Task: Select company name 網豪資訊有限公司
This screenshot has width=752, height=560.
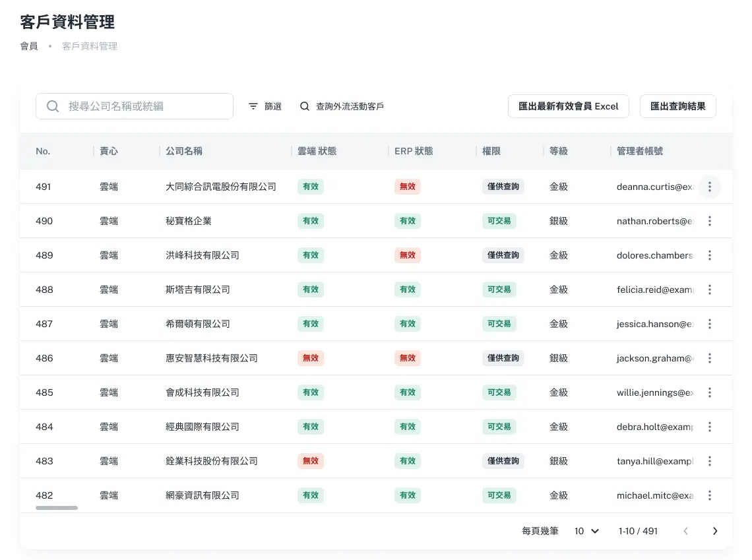Action: [203, 495]
